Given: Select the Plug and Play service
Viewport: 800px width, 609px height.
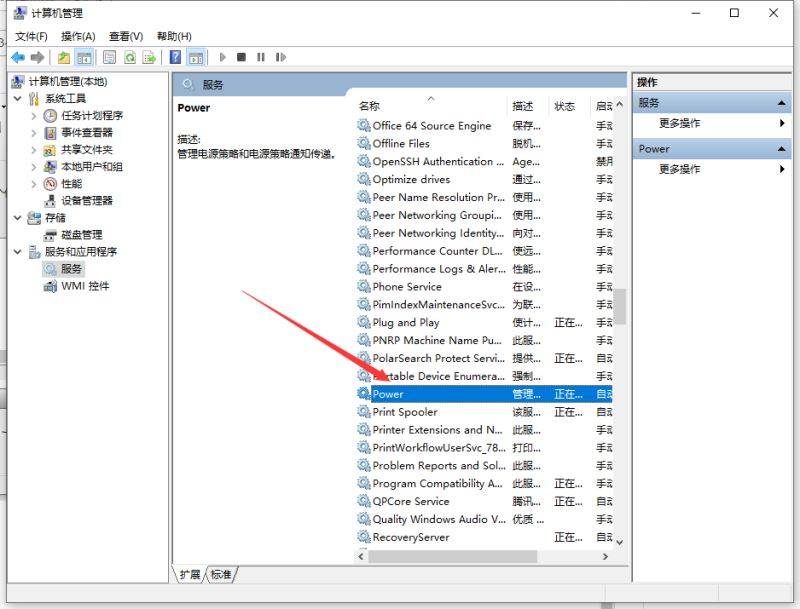Looking at the screenshot, I should pyautogui.click(x=484, y=323).
